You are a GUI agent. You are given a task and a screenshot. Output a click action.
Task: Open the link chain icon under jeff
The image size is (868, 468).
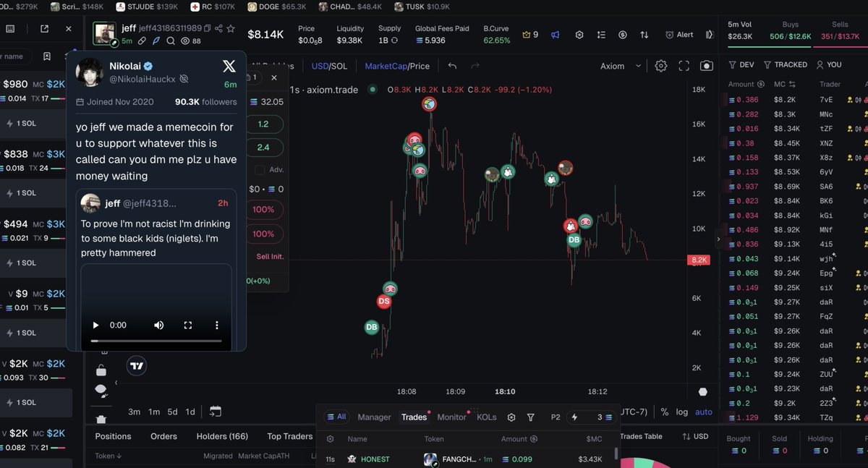pos(142,41)
